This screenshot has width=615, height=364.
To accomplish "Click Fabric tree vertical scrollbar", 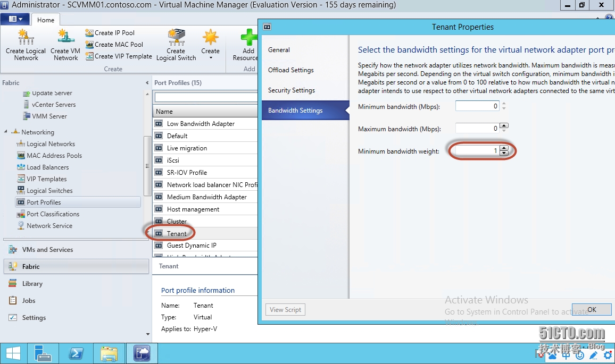I will [147, 166].
